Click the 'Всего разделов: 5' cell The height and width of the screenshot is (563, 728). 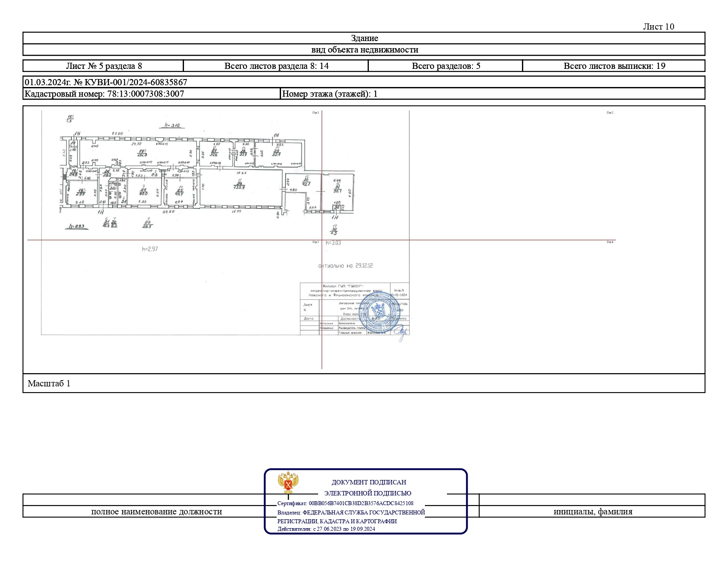[446, 66]
